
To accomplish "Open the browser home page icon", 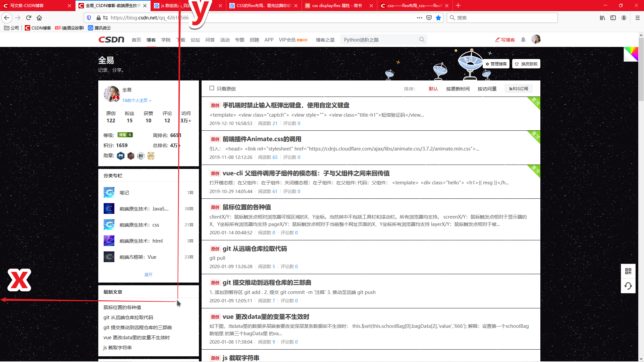I will pyautogui.click(x=39, y=18).
